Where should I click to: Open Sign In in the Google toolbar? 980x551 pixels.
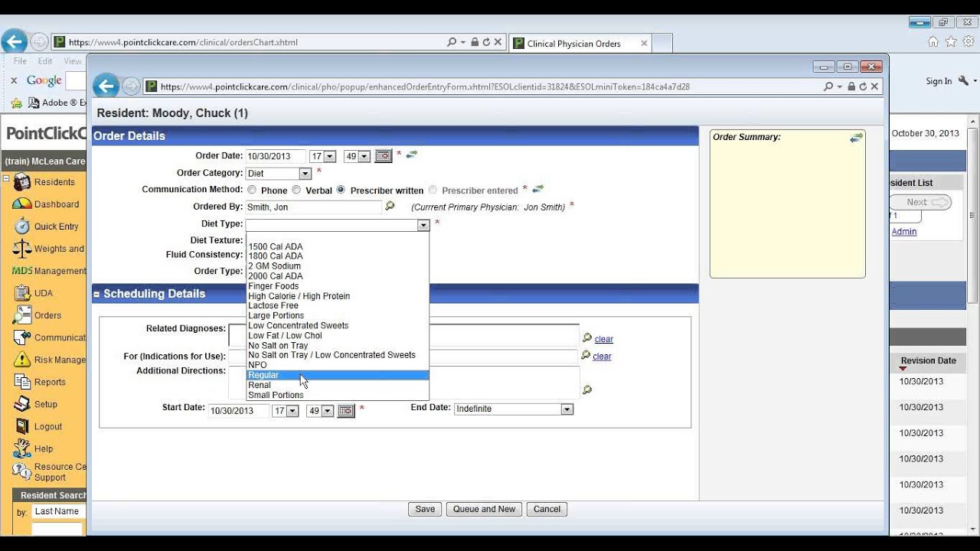(939, 81)
